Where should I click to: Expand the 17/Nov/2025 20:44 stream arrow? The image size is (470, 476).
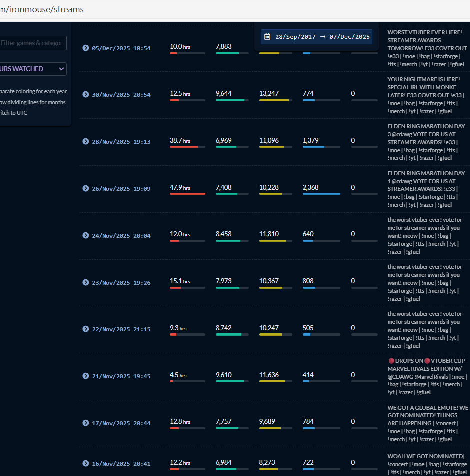86,423
